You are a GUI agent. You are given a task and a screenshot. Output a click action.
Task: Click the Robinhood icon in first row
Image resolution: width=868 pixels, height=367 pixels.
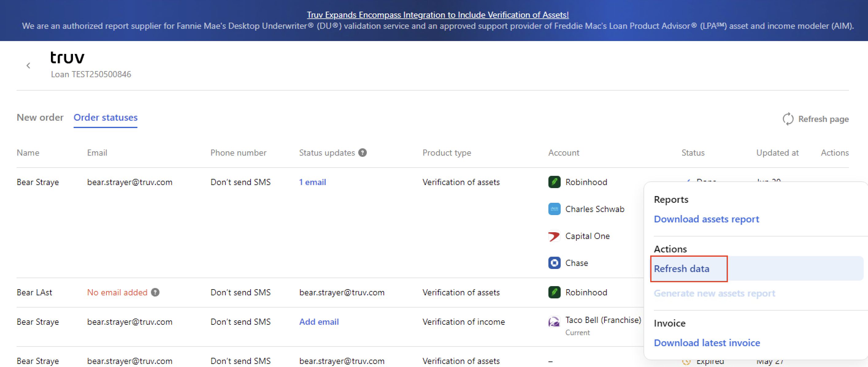click(x=554, y=182)
